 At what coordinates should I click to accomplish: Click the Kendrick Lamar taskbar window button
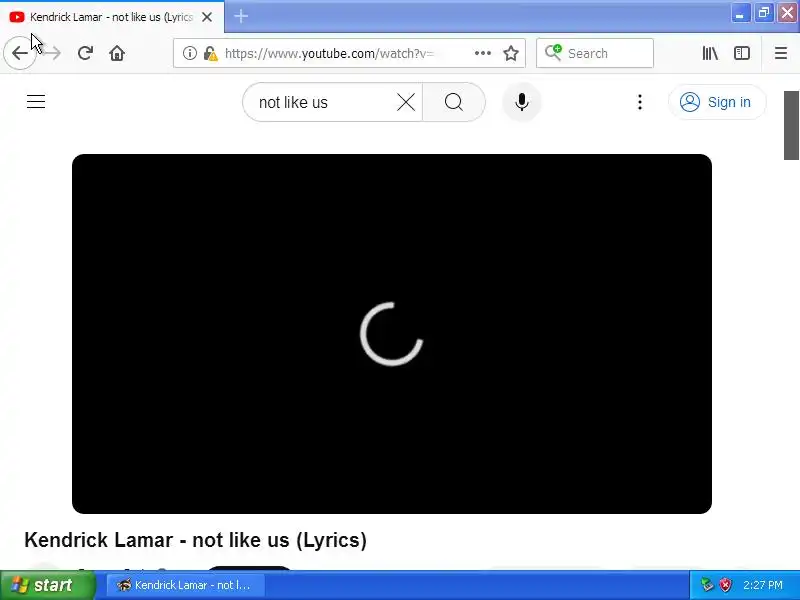pyautogui.click(x=185, y=585)
